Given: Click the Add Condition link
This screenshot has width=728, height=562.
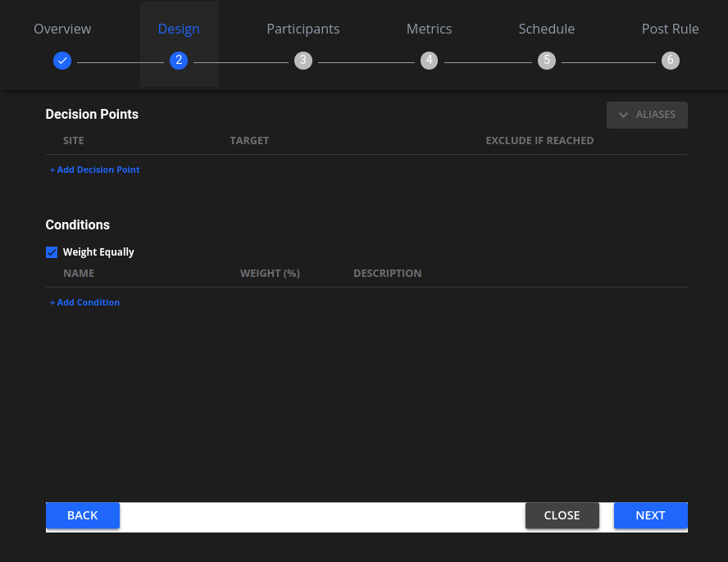Looking at the screenshot, I should [x=84, y=302].
